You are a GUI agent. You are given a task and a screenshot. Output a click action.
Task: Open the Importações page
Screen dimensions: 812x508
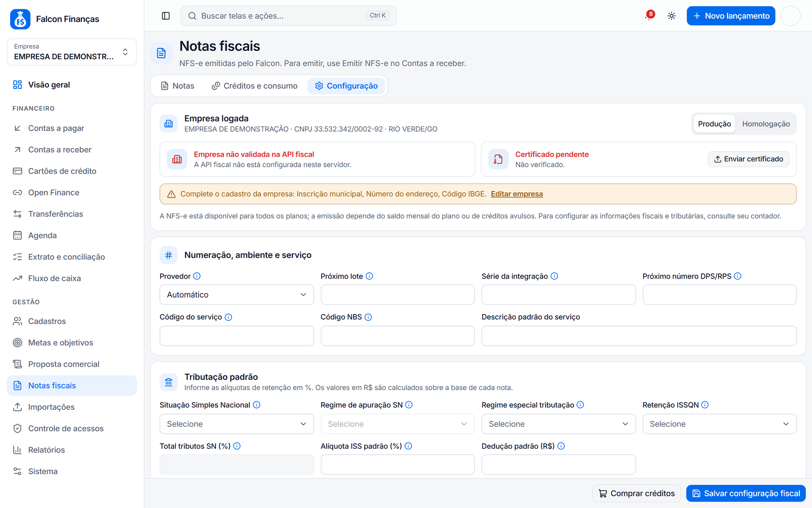(x=72, y=407)
